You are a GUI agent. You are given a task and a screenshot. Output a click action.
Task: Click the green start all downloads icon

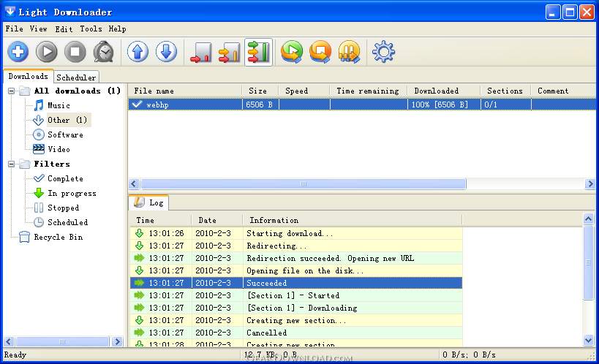tap(292, 52)
